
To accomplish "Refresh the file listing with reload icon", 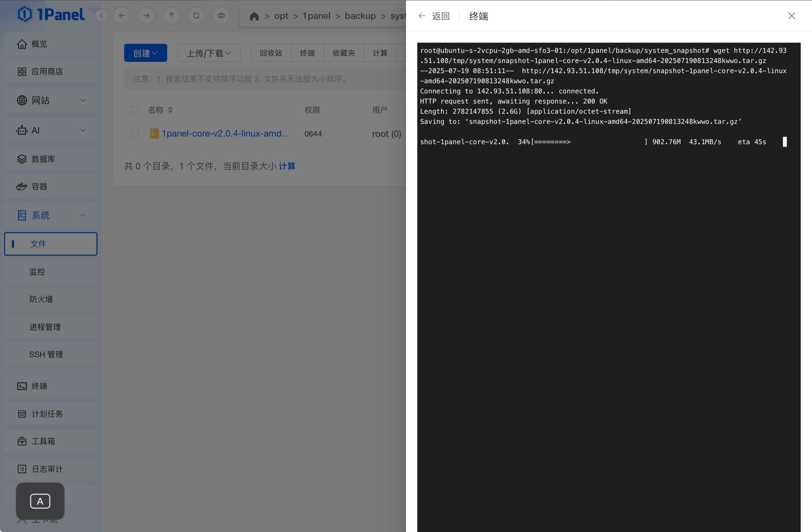I will (x=196, y=15).
